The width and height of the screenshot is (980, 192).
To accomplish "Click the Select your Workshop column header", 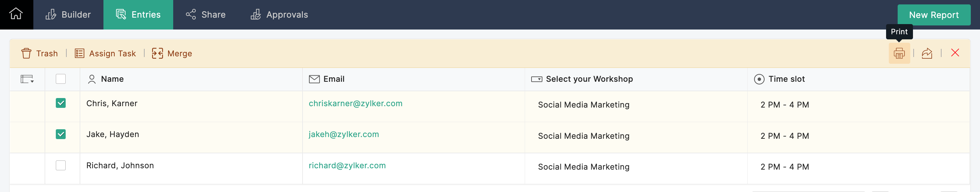I will click(x=589, y=79).
